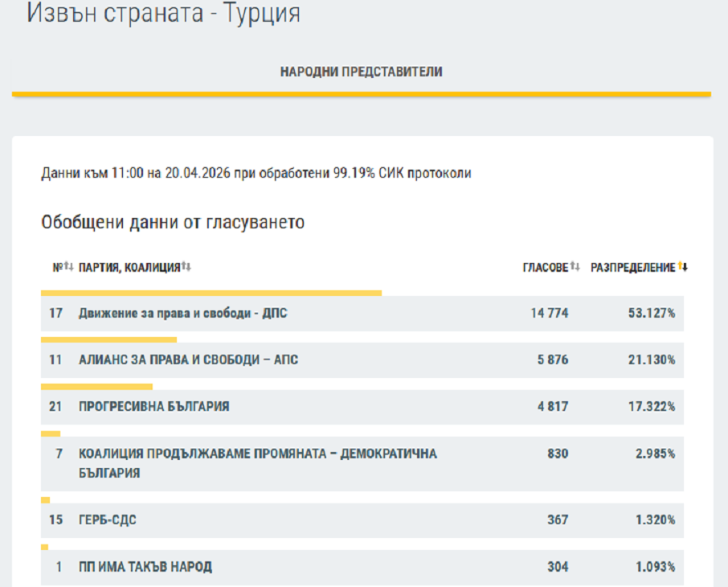Click the sort arrows next to ГЛАСОВЕ
Viewport: 728px width, 587px height.
[x=575, y=267]
